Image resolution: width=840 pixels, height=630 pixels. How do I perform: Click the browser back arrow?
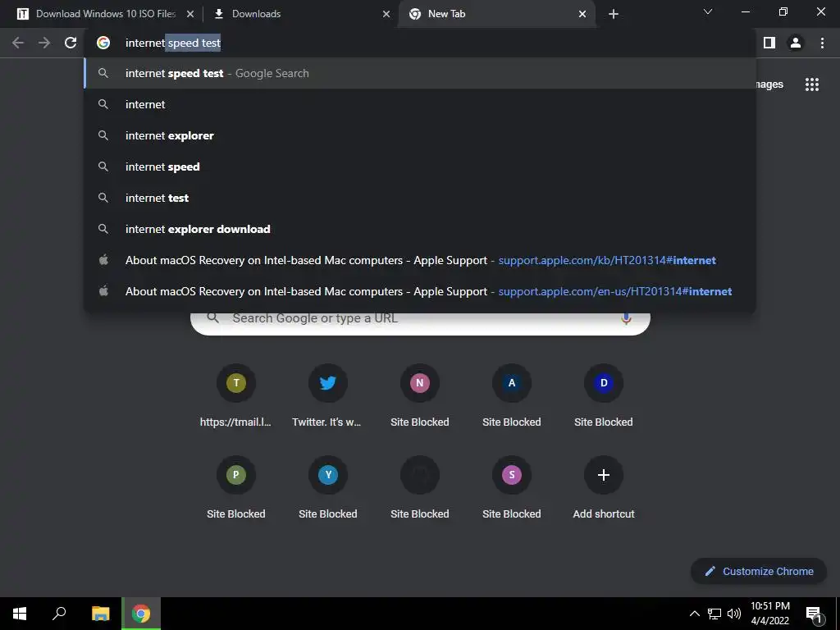[x=18, y=43]
